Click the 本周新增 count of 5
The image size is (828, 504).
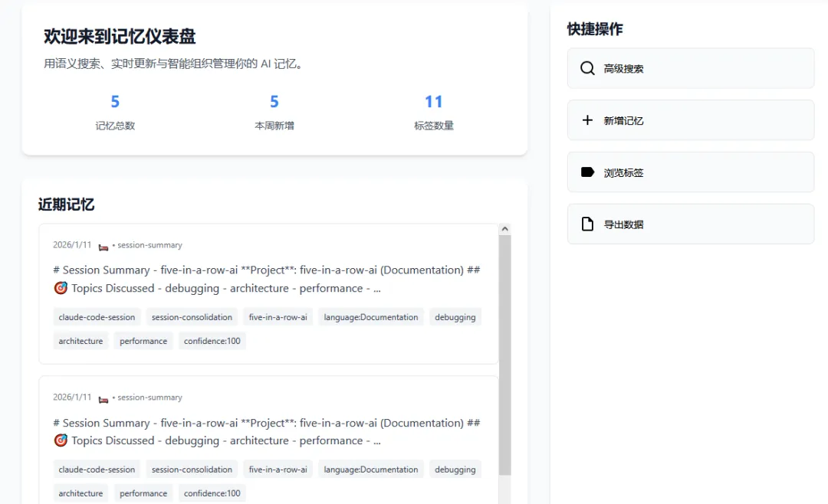tap(274, 101)
